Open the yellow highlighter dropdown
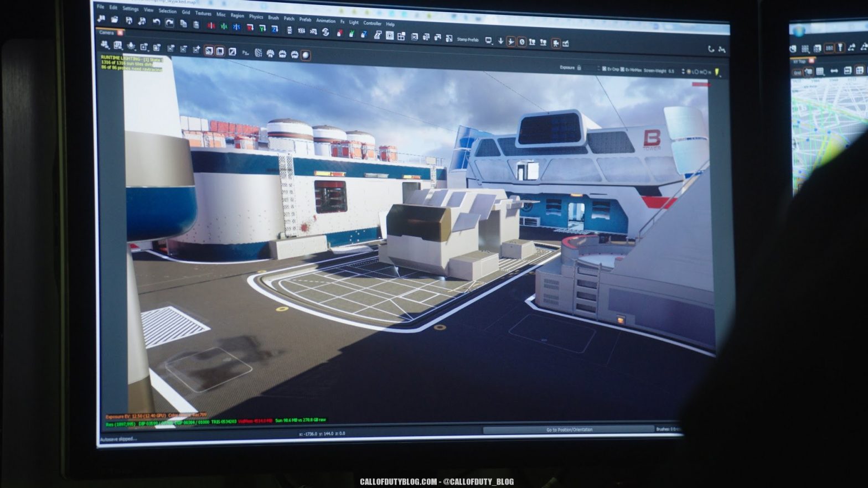The image size is (868, 488). coord(717,72)
